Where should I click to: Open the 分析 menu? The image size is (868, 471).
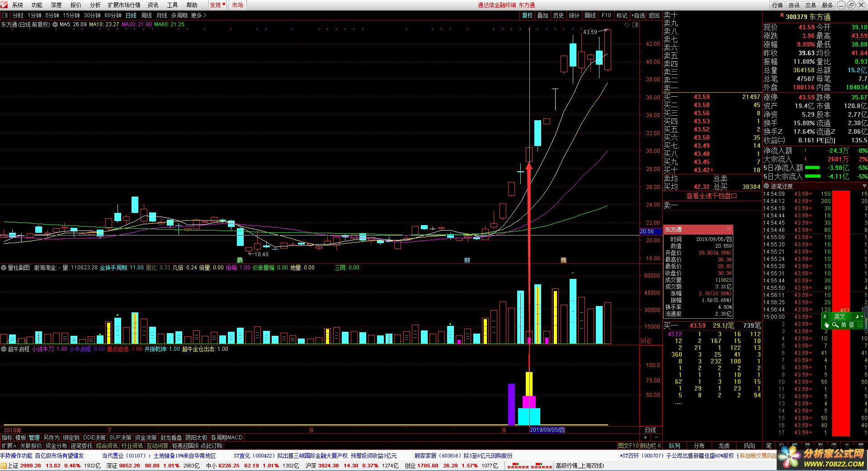(x=95, y=5)
